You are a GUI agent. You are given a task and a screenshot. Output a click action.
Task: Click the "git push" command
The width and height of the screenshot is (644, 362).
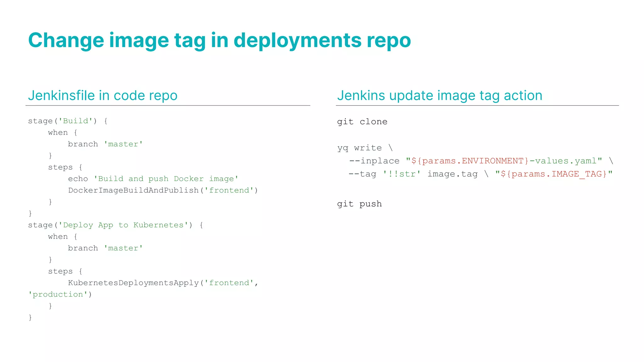coord(359,204)
